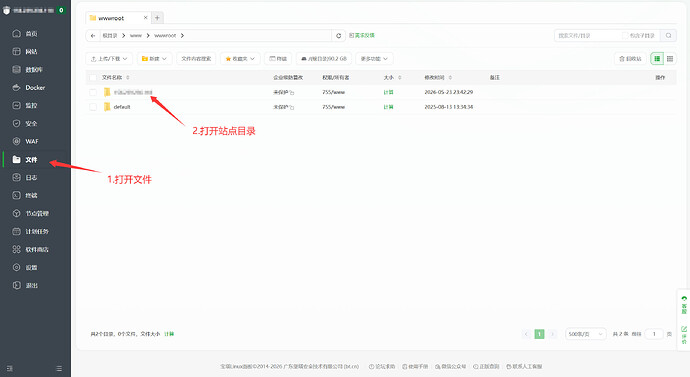
Task: Click footer 计算 total file size link
Action: click(169, 334)
